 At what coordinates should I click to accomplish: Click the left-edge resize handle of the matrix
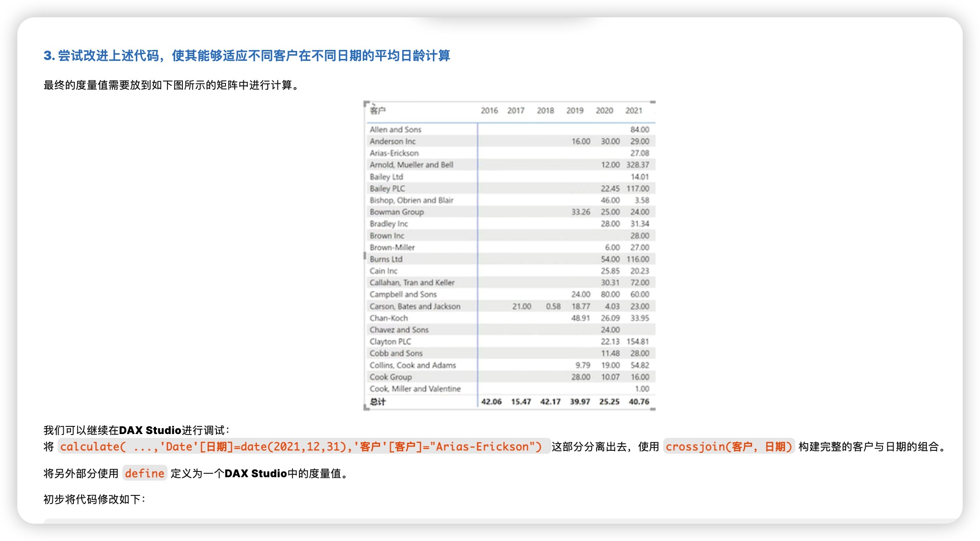click(x=365, y=256)
